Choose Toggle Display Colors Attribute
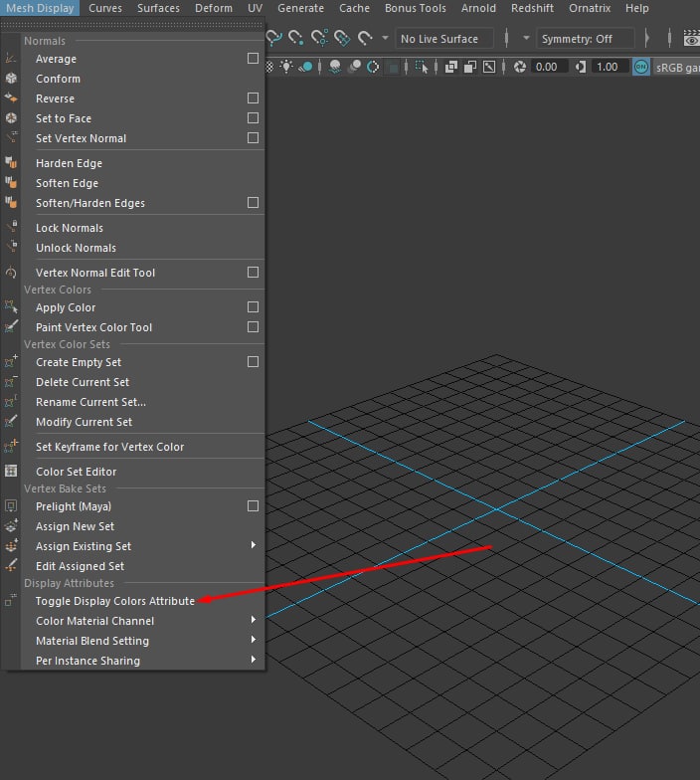700x780 pixels. [115, 601]
